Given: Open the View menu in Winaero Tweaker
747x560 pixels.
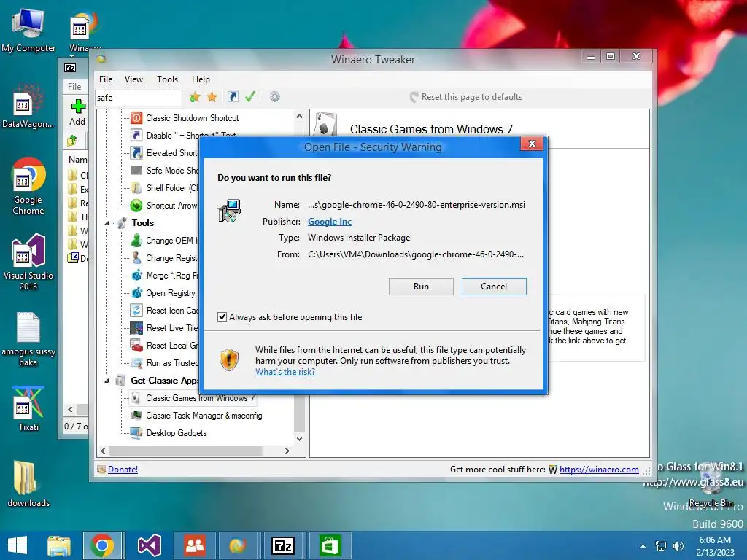Looking at the screenshot, I should [134, 79].
